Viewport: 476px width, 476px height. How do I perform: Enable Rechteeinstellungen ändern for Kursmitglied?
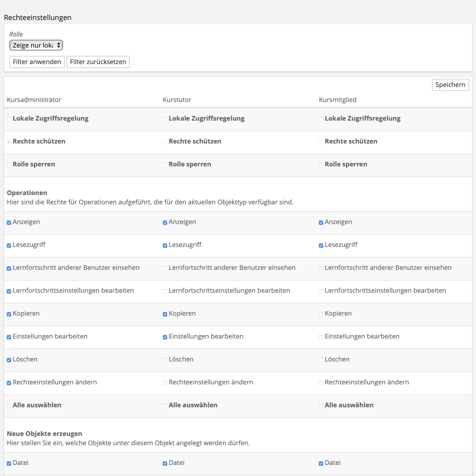tap(321, 383)
